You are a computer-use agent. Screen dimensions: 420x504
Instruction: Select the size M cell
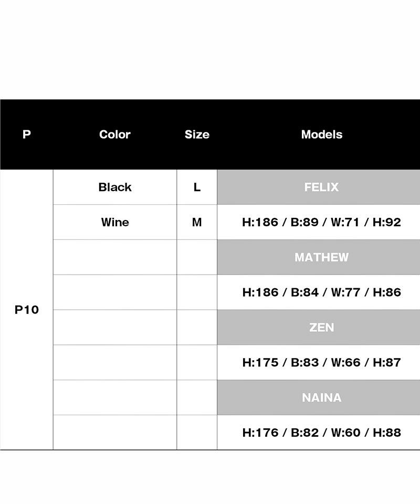click(x=197, y=222)
